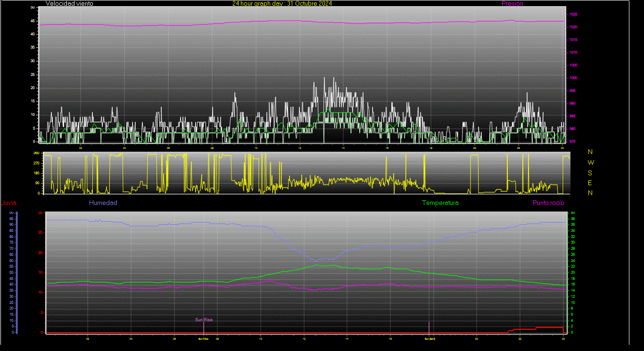Click '15' on the red rain axis
Screen dimensions: 644x351
tap(41, 272)
